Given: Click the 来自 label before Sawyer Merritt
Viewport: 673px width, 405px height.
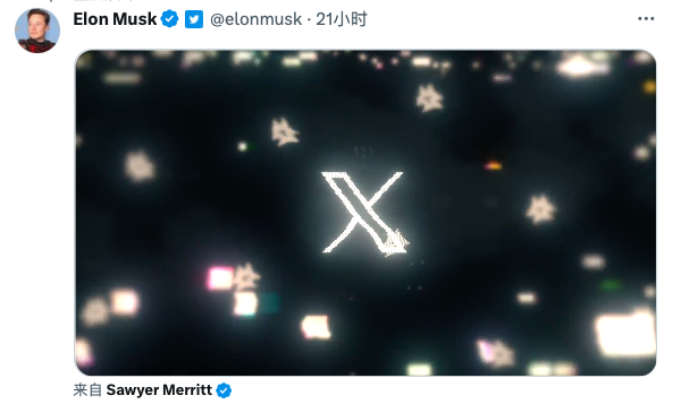Looking at the screenshot, I should 87,390.
